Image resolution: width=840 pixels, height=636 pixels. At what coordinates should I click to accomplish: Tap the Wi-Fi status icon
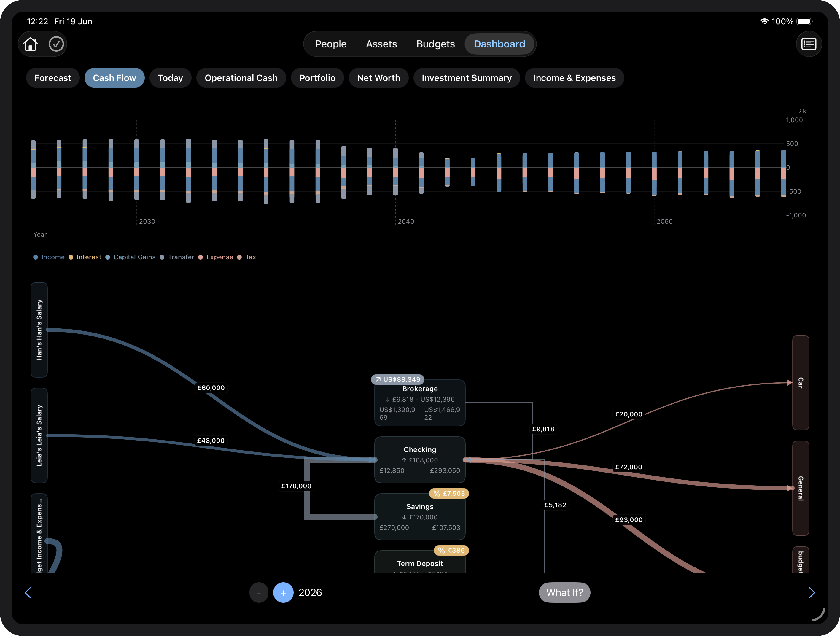(764, 22)
